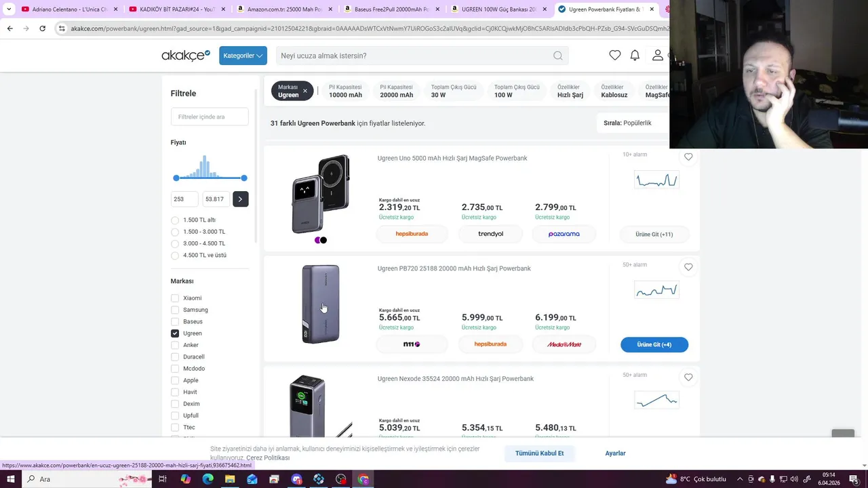Click the maximum price field showing 53.817
Screen dimensions: 868x488
point(216,199)
